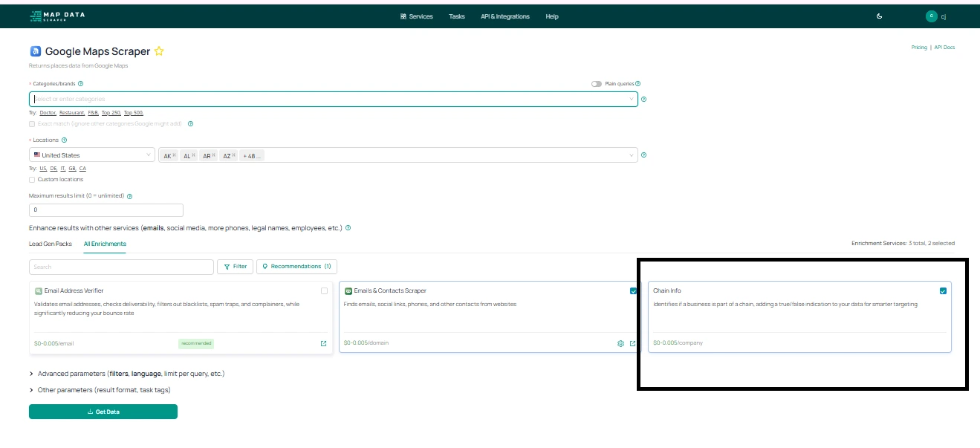Click the Get Data button
This screenshot has width=980, height=448.
coord(103,412)
